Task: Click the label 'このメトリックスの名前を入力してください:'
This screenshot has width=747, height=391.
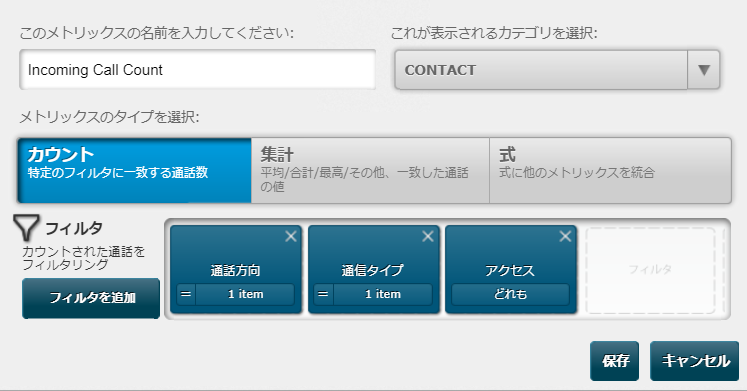Action: [157, 33]
